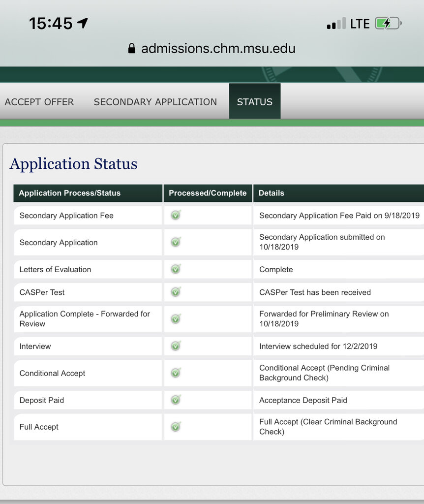
Task: Open the ACCEPT OFFER tab
Action: (39, 102)
